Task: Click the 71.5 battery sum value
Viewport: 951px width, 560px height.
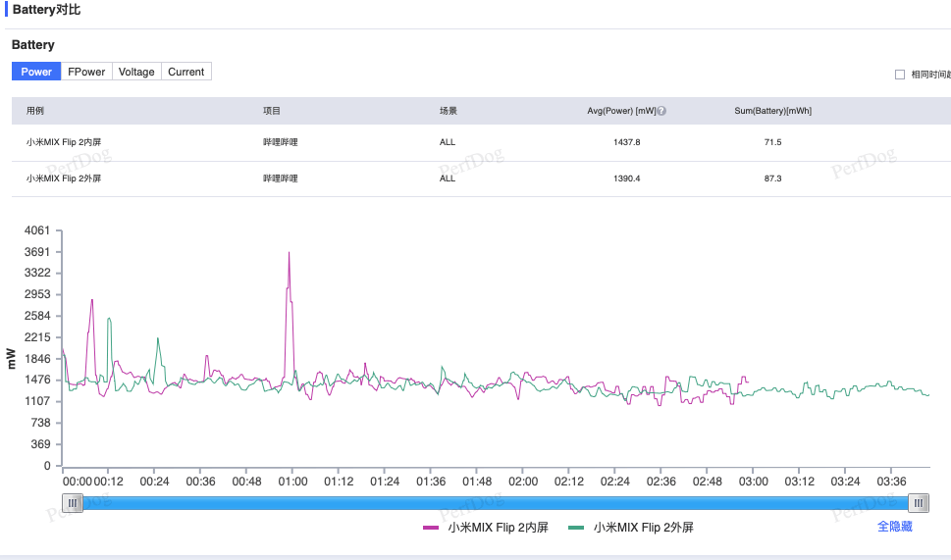Action: [x=772, y=142]
